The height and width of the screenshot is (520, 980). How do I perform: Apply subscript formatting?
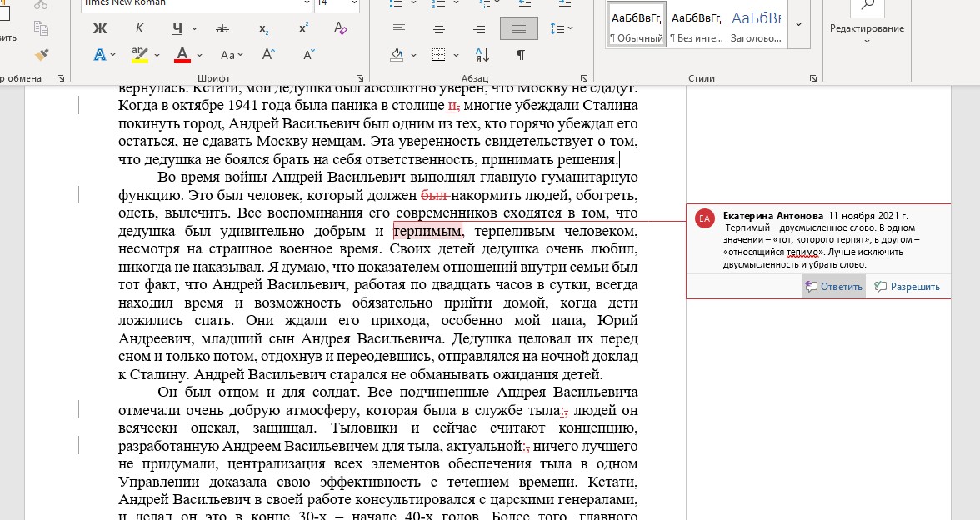point(263,28)
